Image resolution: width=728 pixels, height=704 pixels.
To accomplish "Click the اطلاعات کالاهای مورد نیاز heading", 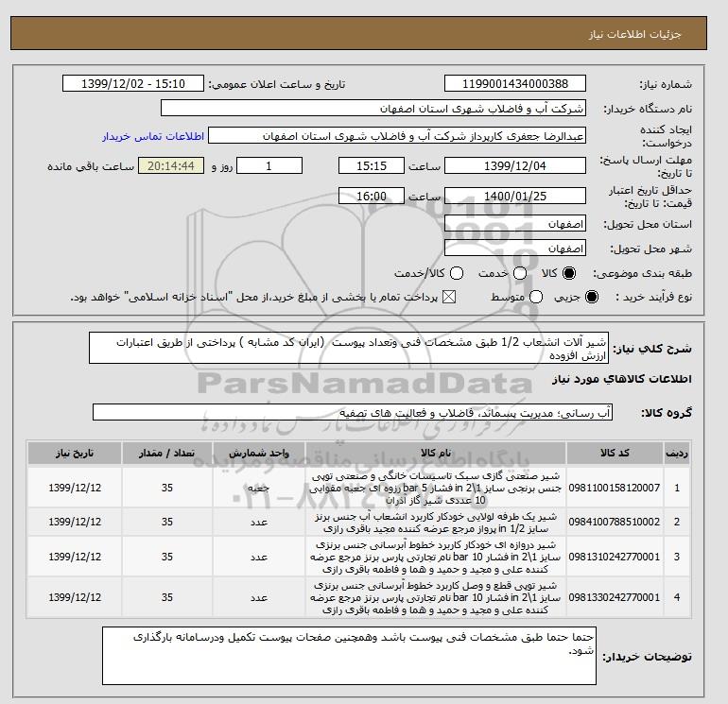I will coord(622,379).
